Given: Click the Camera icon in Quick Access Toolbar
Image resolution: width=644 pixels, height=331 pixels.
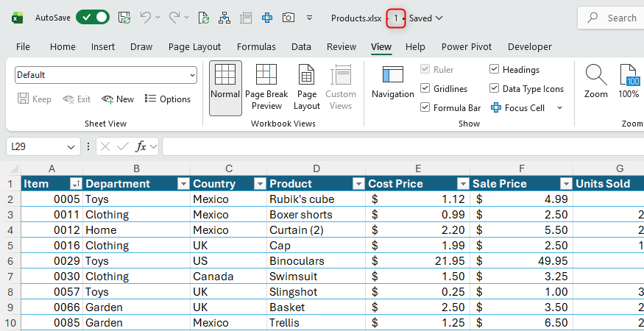Looking at the screenshot, I should pos(289,18).
